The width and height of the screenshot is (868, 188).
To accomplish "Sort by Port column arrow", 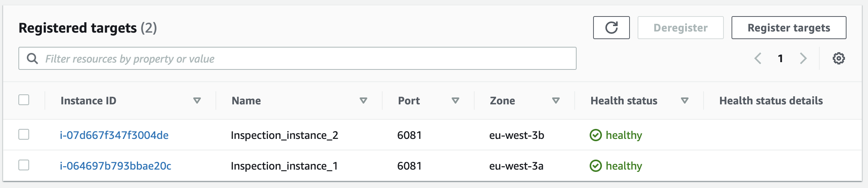I will click(455, 101).
